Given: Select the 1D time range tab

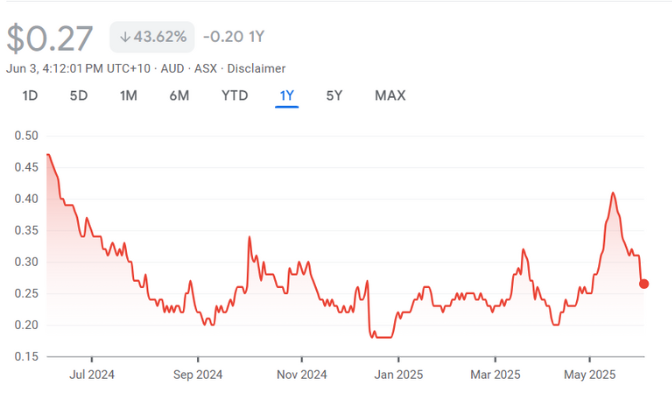Looking at the screenshot, I should click(x=30, y=96).
